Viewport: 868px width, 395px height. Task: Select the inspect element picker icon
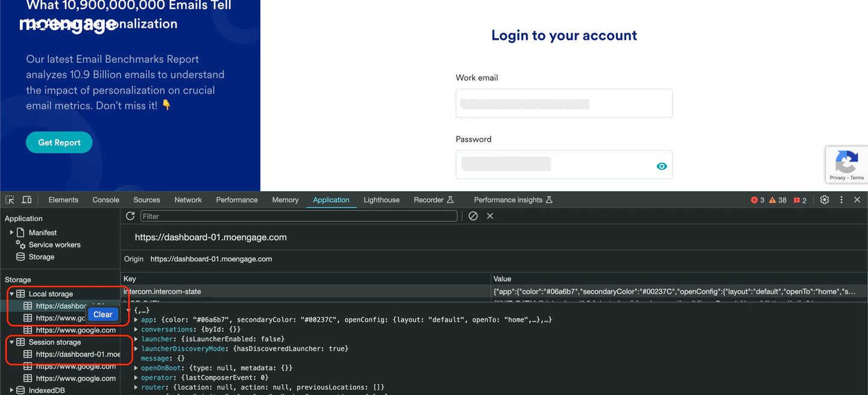(10, 200)
